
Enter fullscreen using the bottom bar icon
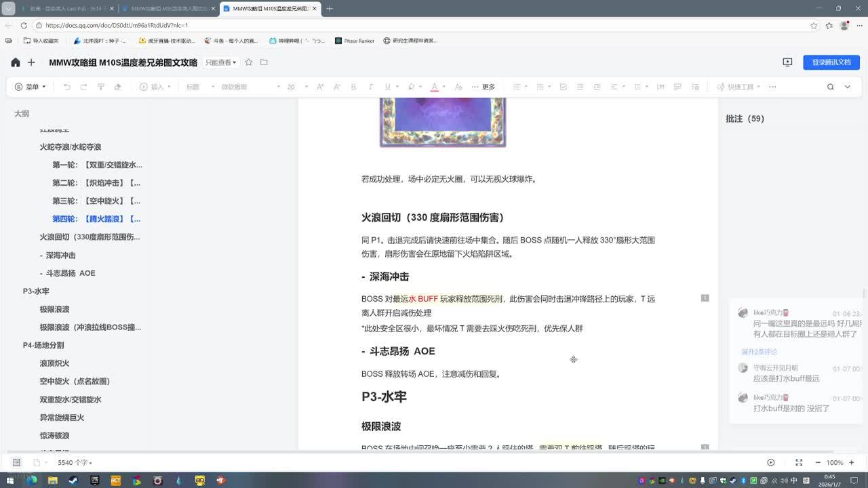point(799,462)
